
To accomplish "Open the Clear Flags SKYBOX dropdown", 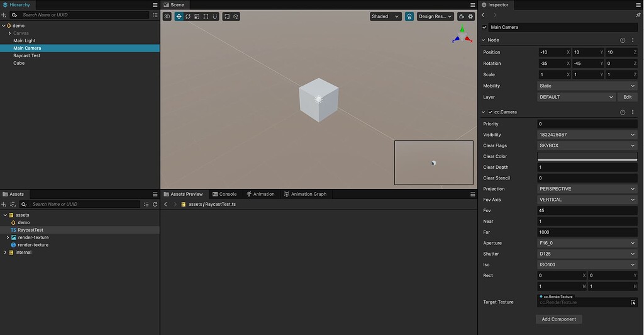I will point(587,145).
